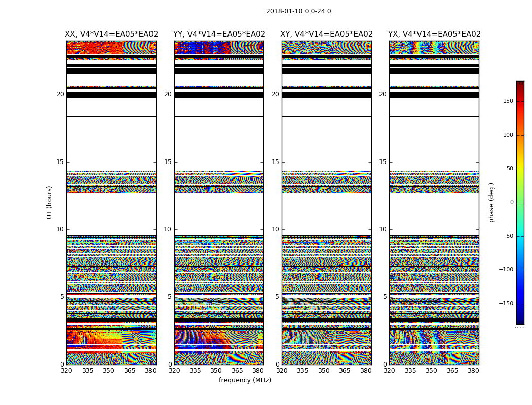The width and height of the screenshot is (532, 405).
Task: Click the phase colorbar gradient strip
Action: 520,202
